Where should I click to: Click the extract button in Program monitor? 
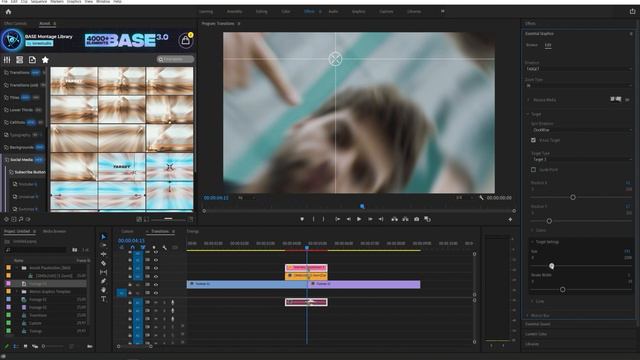405,219
